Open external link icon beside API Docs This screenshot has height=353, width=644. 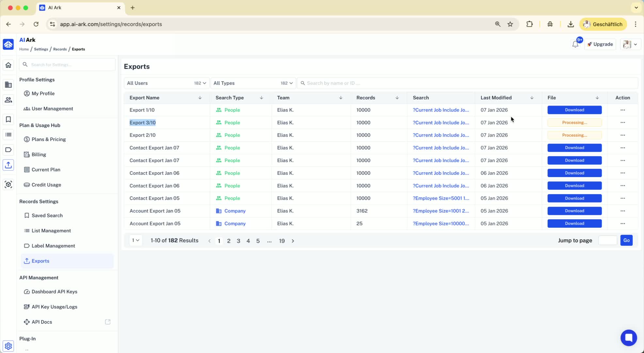(x=107, y=322)
